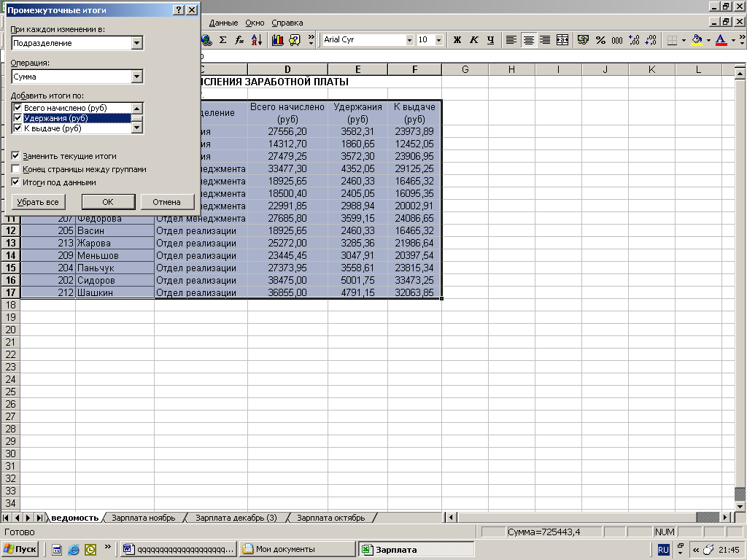This screenshot has width=747, height=560.
Task: Toggle bold Ж formatting
Action: pyautogui.click(x=457, y=40)
